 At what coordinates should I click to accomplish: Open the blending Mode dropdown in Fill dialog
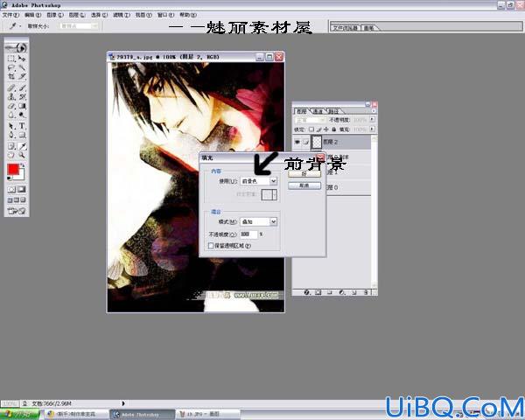tap(259, 221)
